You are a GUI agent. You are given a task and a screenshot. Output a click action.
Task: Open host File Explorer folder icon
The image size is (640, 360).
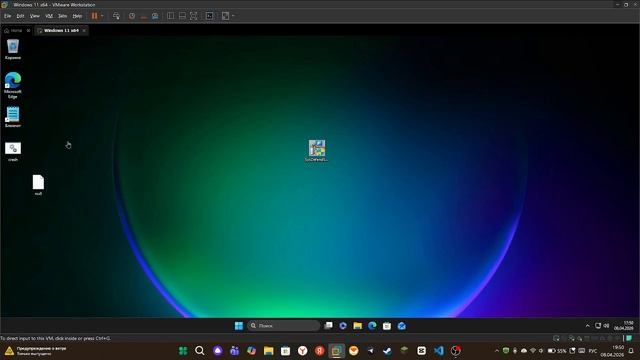pos(268,351)
